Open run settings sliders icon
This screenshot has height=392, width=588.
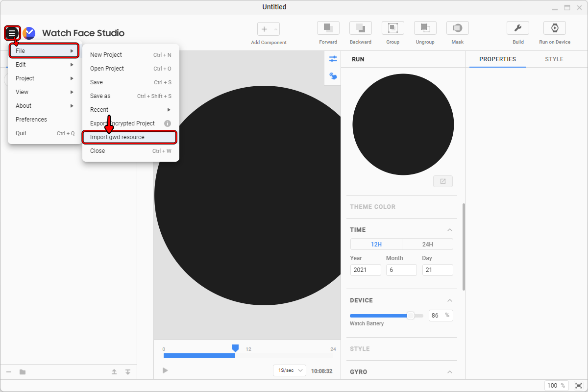tap(333, 59)
